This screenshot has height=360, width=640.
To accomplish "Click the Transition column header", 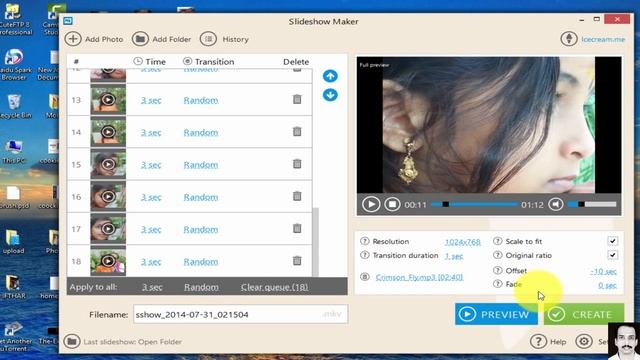I will click(209, 62).
